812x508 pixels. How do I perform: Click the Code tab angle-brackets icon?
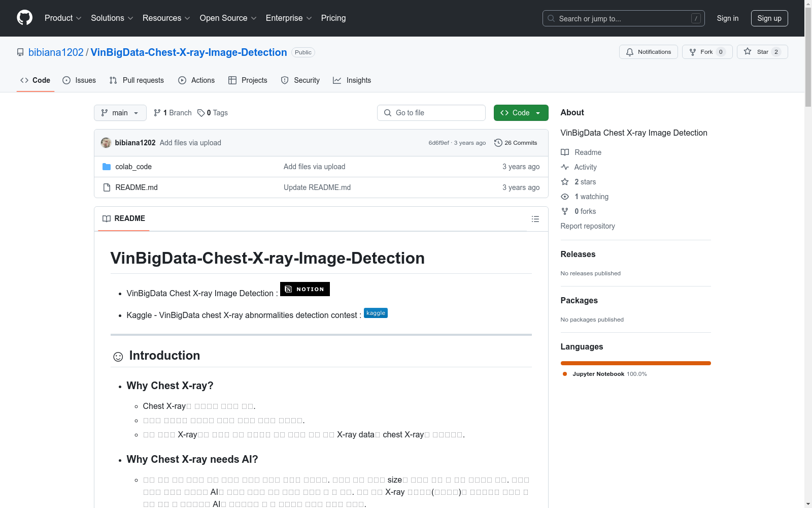(x=24, y=80)
